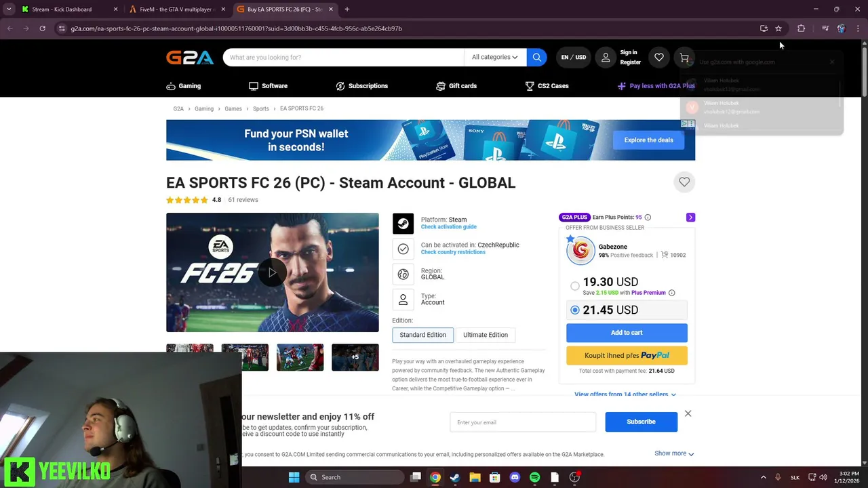
Task: Open the +5 more screenshots thumbnail
Action: [355, 357]
